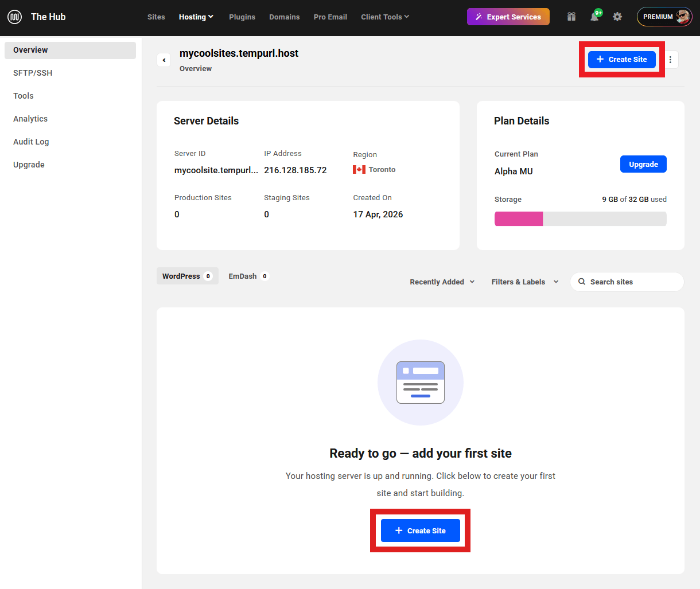
Task: Click the created date 17 Apr, 2026
Action: [378, 214]
